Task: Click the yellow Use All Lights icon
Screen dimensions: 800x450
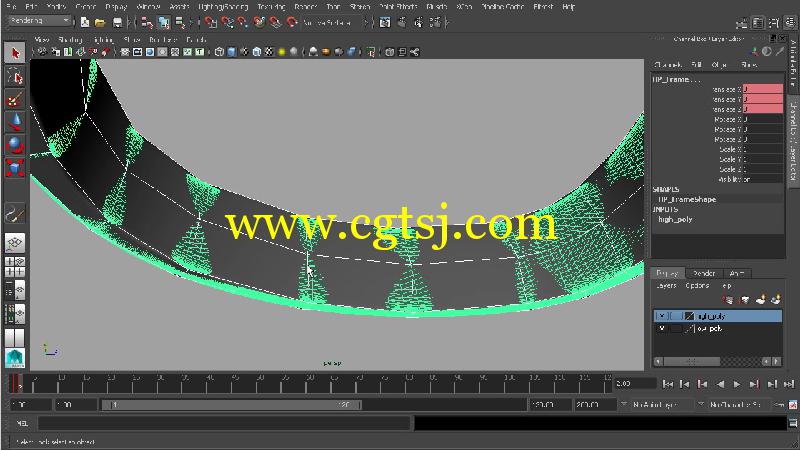Action: 281,52
